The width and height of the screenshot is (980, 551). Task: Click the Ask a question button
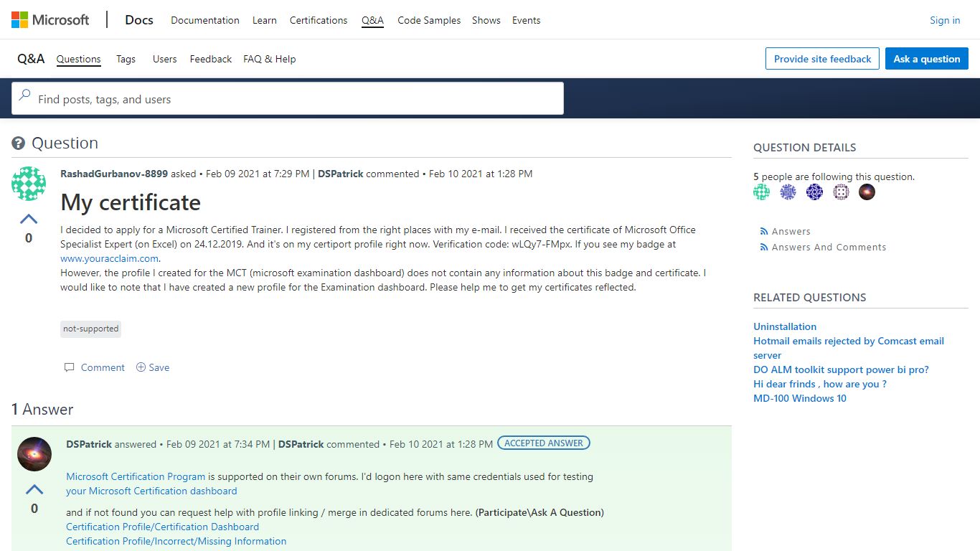tap(927, 59)
